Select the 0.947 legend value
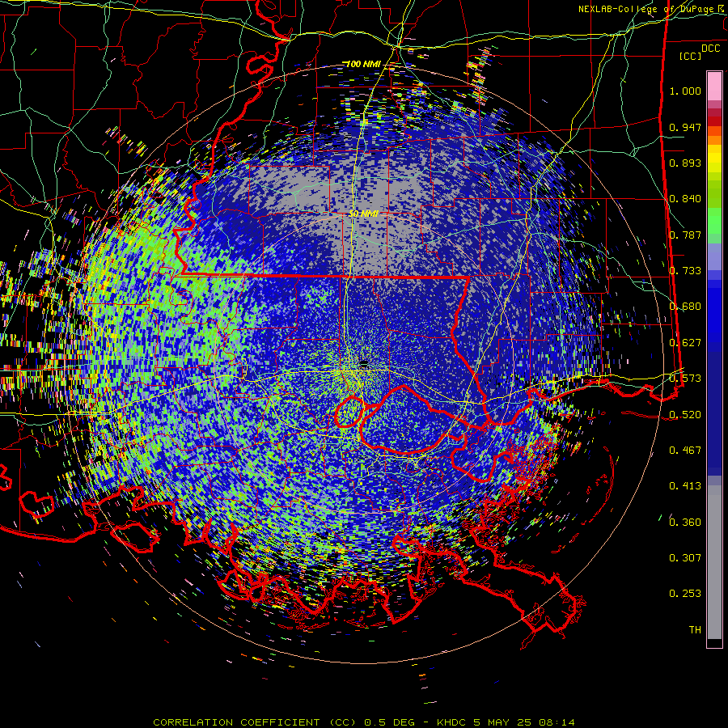 [x=685, y=127]
